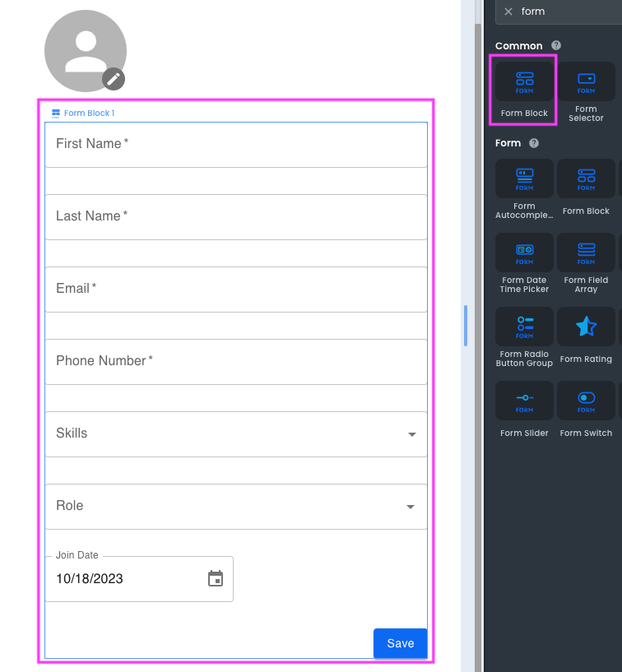Pick the Form Autocomplete component
622x672 pixels.
click(524, 188)
